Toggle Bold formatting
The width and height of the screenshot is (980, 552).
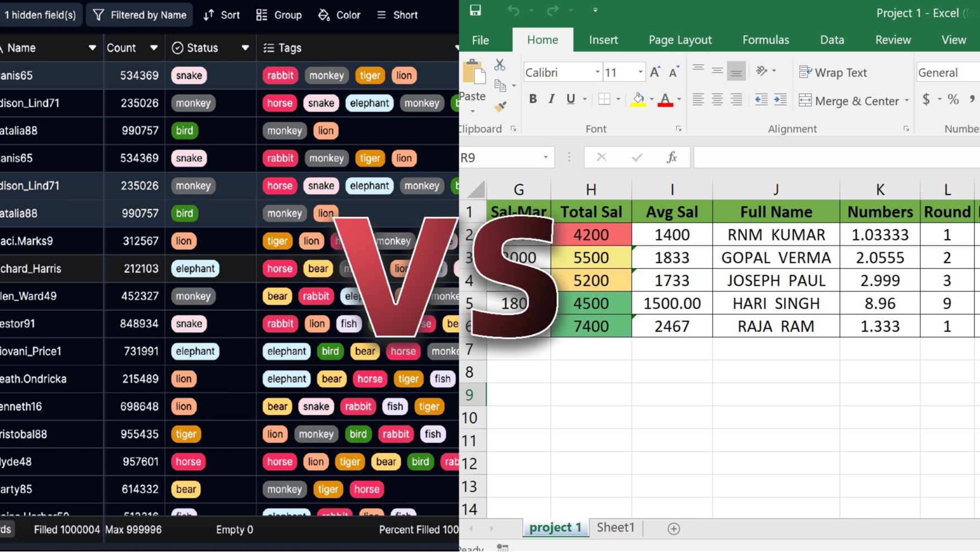click(x=532, y=98)
